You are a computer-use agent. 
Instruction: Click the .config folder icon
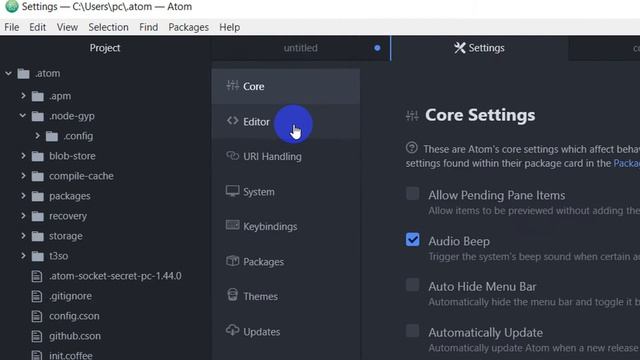[52, 136]
